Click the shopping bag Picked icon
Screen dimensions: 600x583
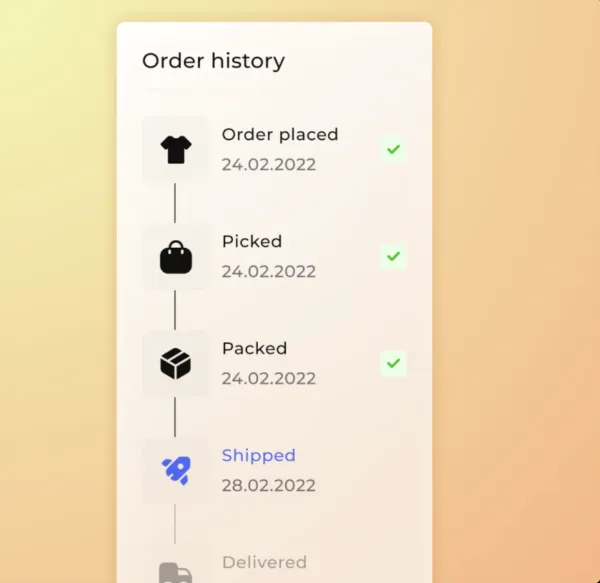pos(175,257)
